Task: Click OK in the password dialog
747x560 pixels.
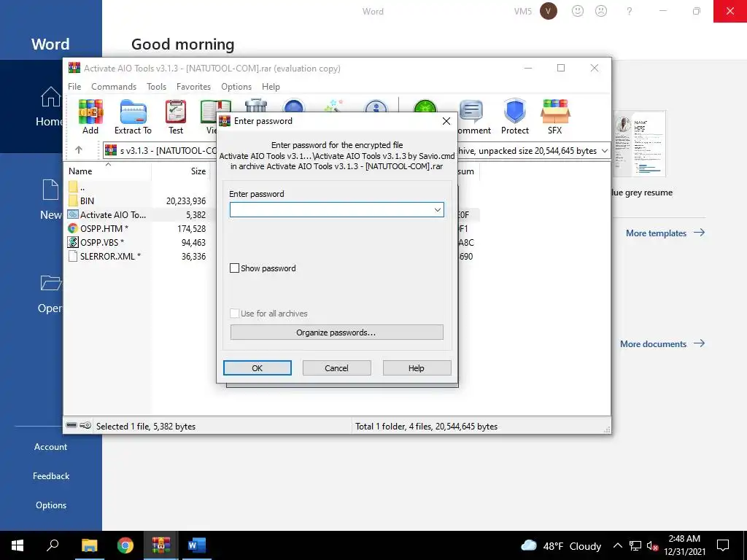Action: click(258, 368)
